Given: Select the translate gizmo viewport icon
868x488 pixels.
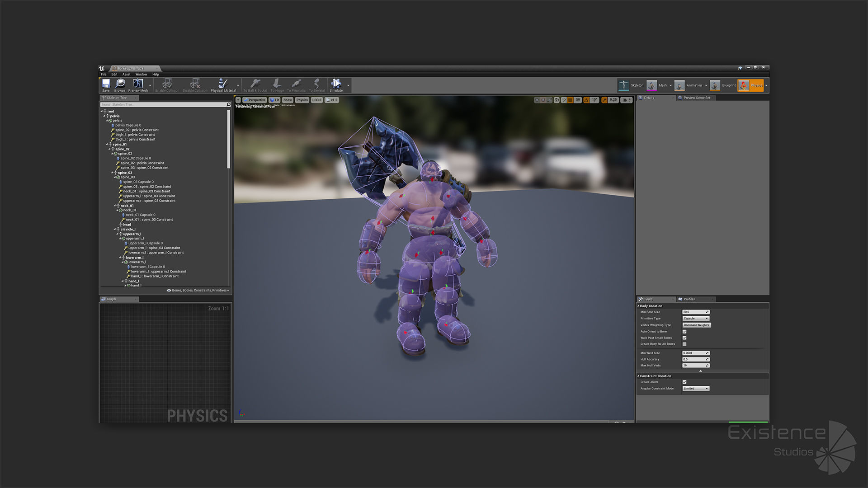Looking at the screenshot, I should pos(537,100).
